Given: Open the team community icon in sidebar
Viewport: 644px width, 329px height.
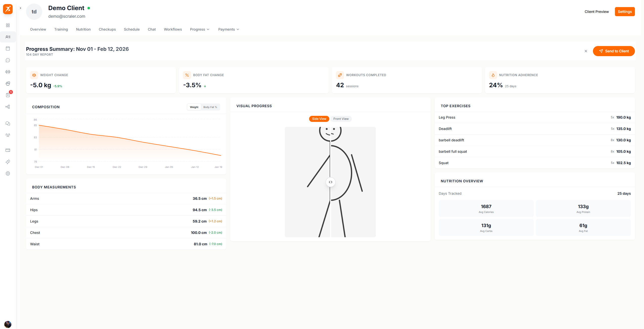Looking at the screenshot, I should coord(8,135).
